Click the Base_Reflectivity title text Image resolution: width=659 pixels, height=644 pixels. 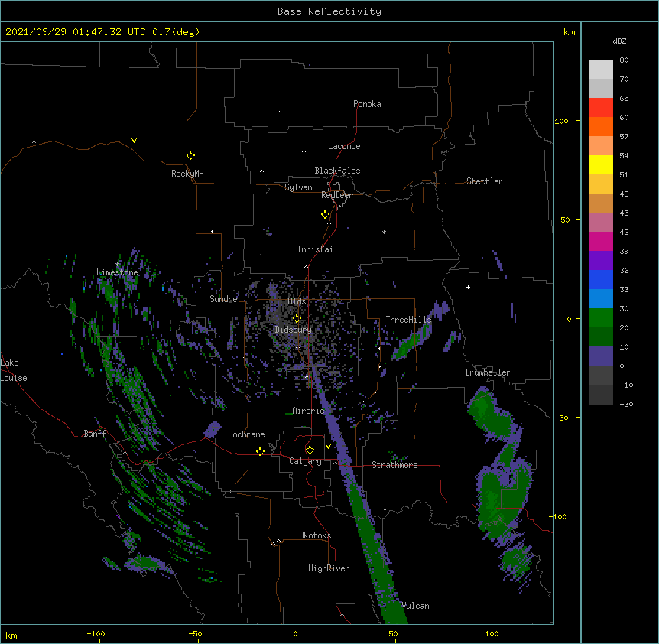[329, 11]
